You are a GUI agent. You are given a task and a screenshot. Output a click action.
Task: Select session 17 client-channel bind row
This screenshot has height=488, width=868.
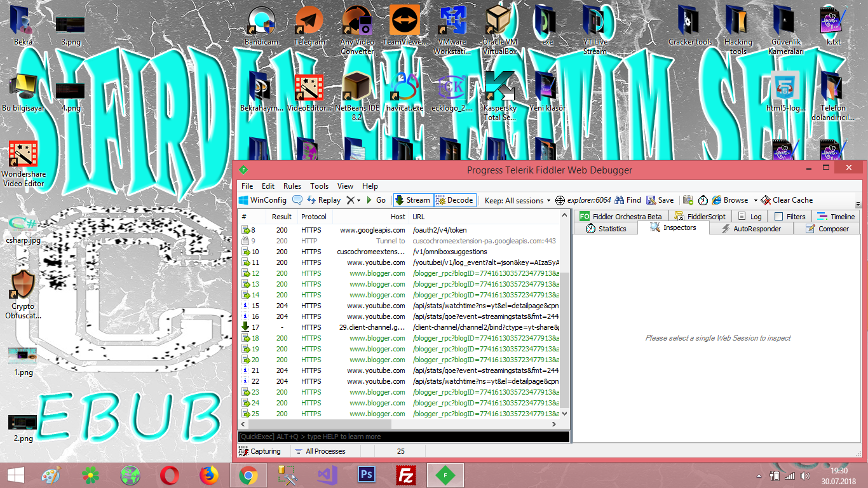(400, 327)
